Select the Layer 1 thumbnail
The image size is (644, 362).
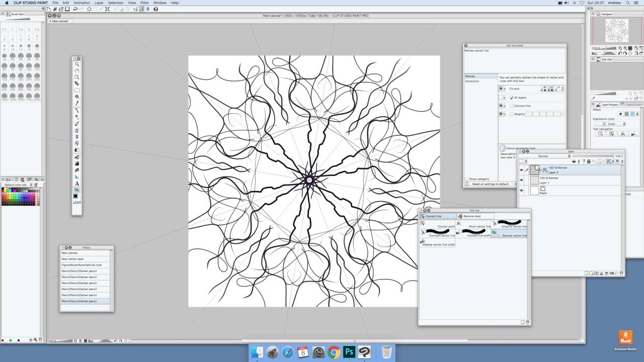pyautogui.click(x=534, y=180)
